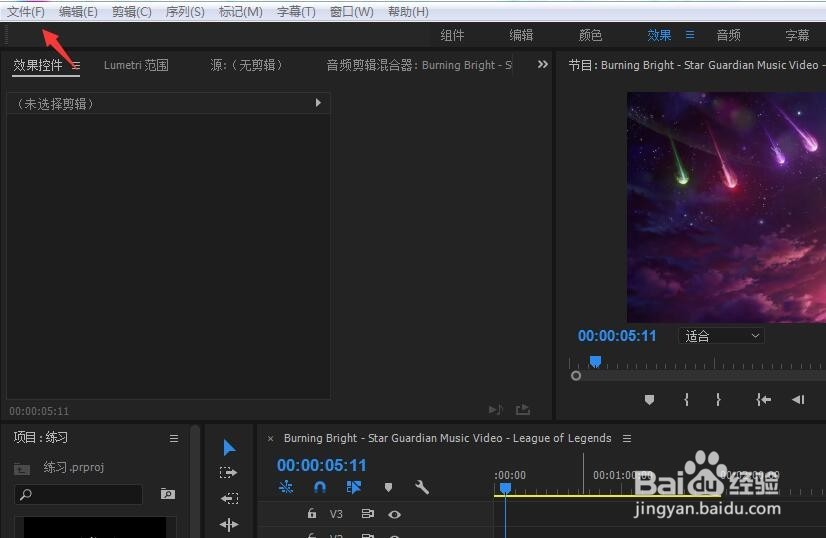Open the 编辑(E) menu

click(78, 11)
